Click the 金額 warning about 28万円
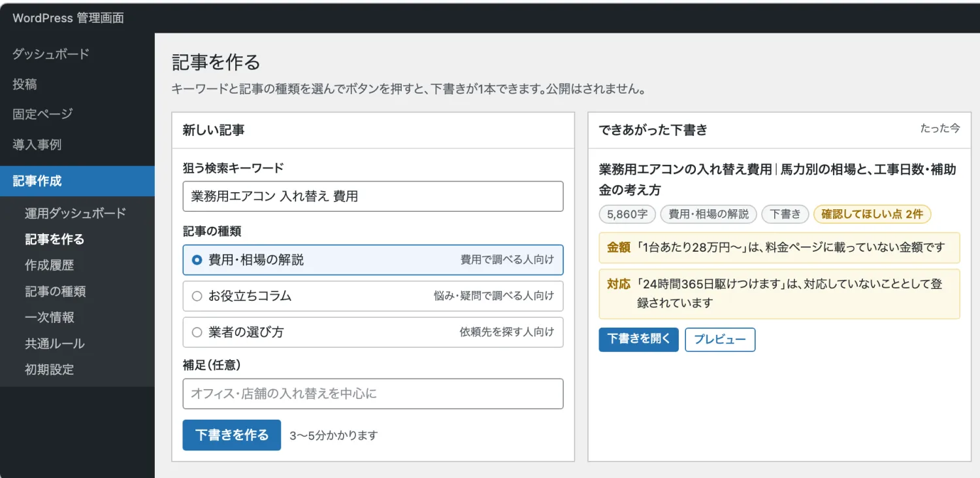Screen dimensions: 980x478 (x=779, y=247)
